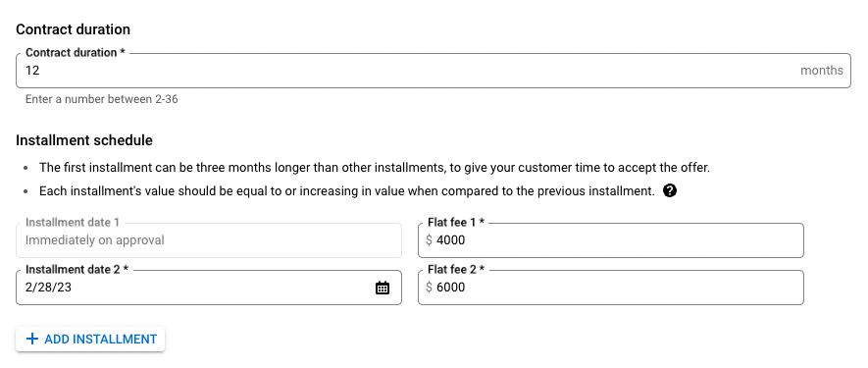Image resolution: width=868 pixels, height=368 pixels.
Task: Select the Flat fee 2 field with 6000
Action: 611,288
